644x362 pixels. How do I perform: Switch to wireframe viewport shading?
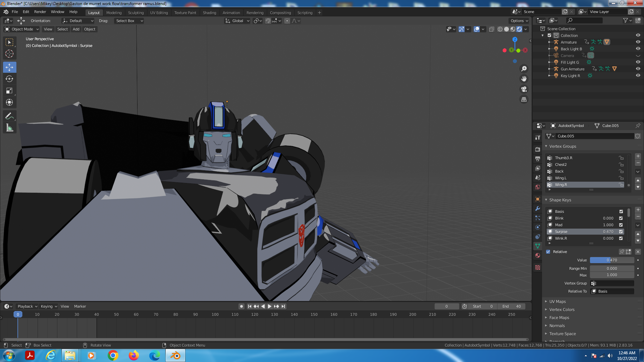tap(500, 29)
